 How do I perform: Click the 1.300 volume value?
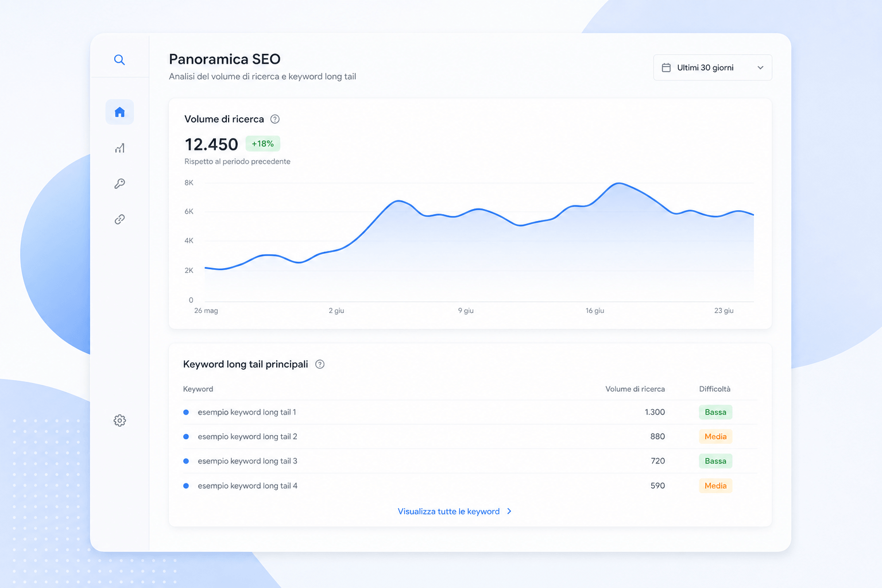tap(655, 412)
